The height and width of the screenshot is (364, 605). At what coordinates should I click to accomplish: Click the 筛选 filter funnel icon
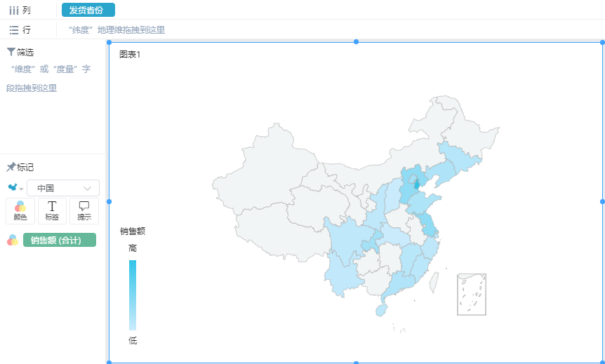(11, 52)
